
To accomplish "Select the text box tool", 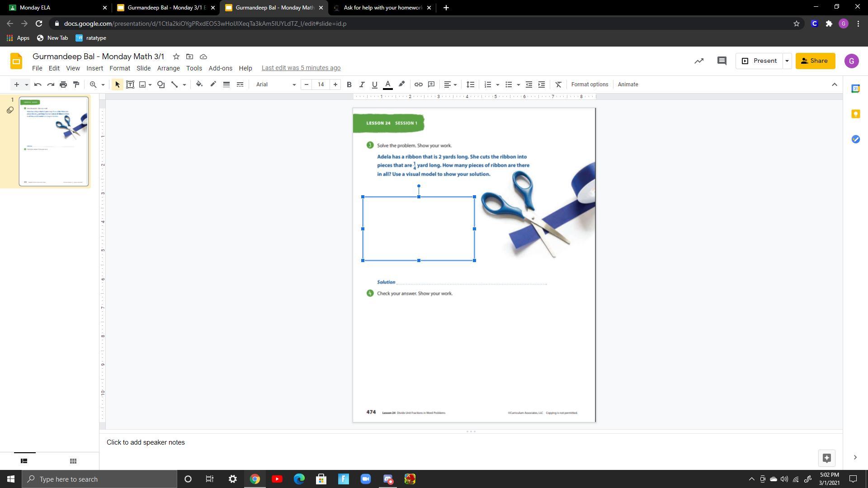I will pos(130,84).
